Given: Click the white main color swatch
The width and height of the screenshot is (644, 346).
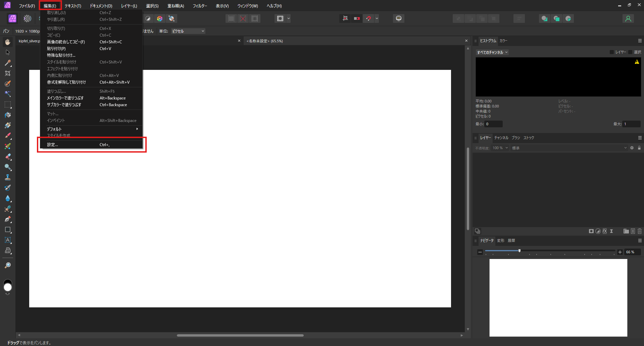Looking at the screenshot, I should 8,287.
